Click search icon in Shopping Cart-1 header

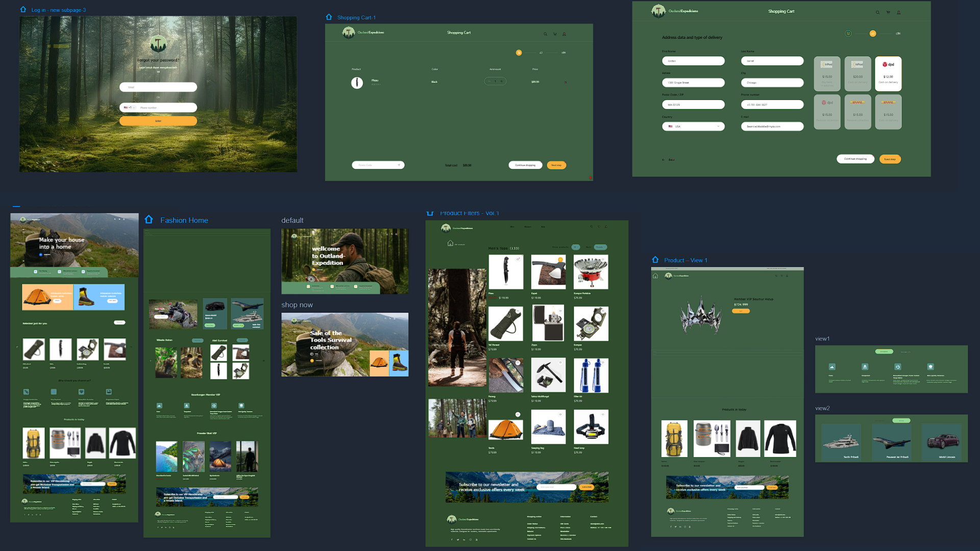tap(545, 34)
